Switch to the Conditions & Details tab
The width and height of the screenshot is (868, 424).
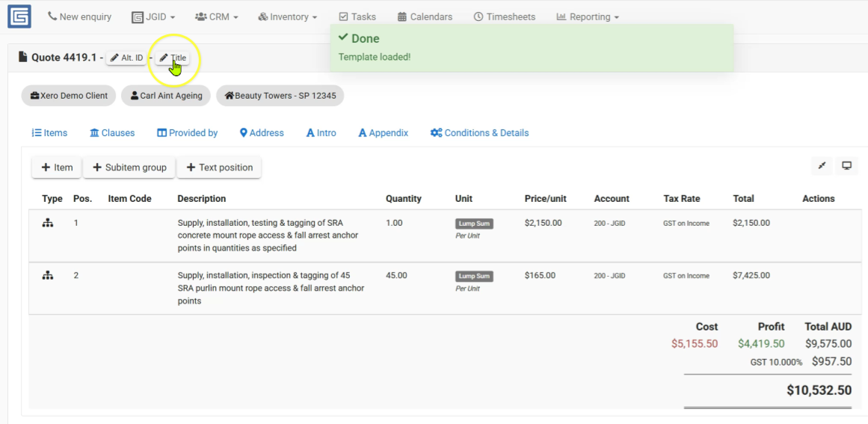pyautogui.click(x=479, y=133)
